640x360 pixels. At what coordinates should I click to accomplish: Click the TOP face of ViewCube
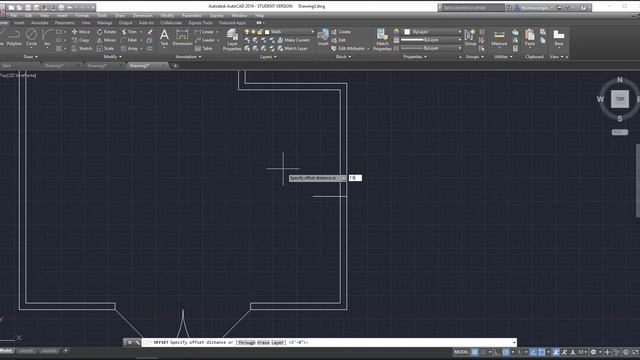pos(620,99)
